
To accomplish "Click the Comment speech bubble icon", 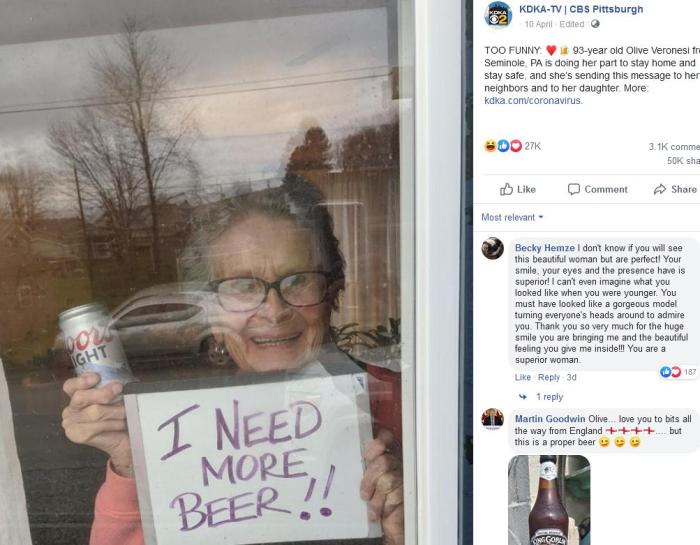I will coord(574,189).
